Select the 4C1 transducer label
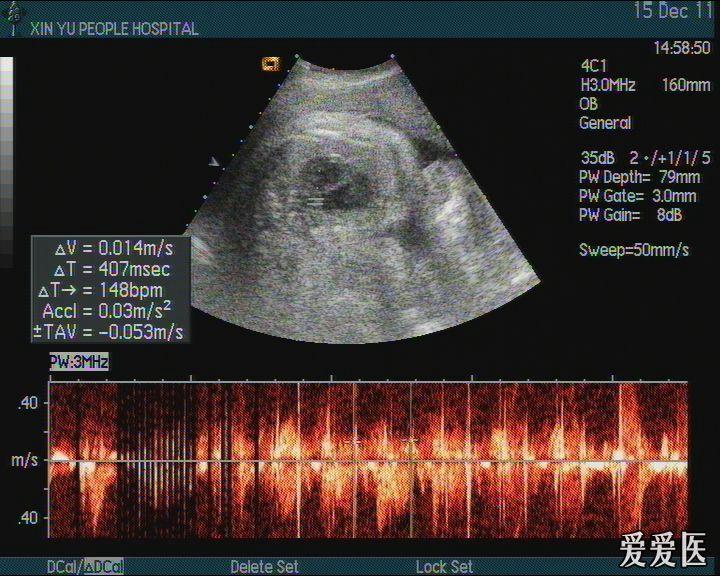The width and height of the screenshot is (720, 576). (x=593, y=67)
